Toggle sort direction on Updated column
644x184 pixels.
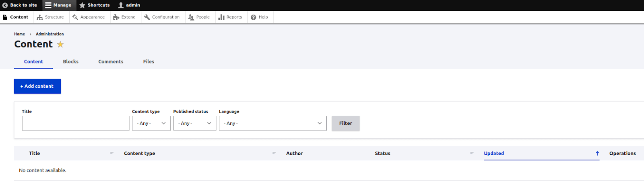click(494, 153)
